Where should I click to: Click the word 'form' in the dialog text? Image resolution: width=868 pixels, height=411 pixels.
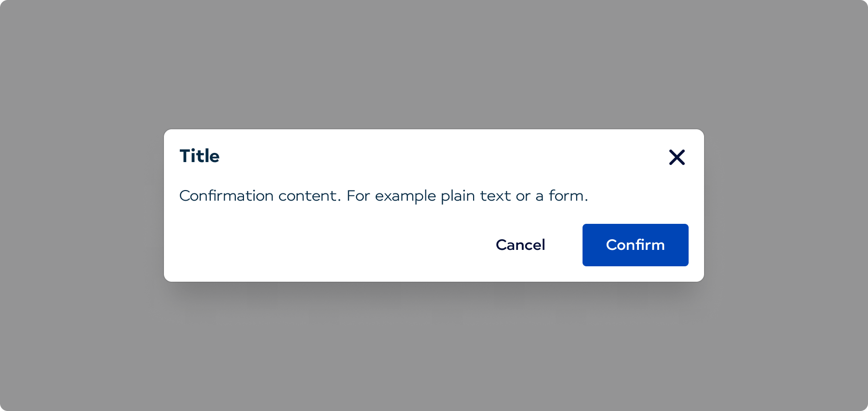click(x=566, y=196)
